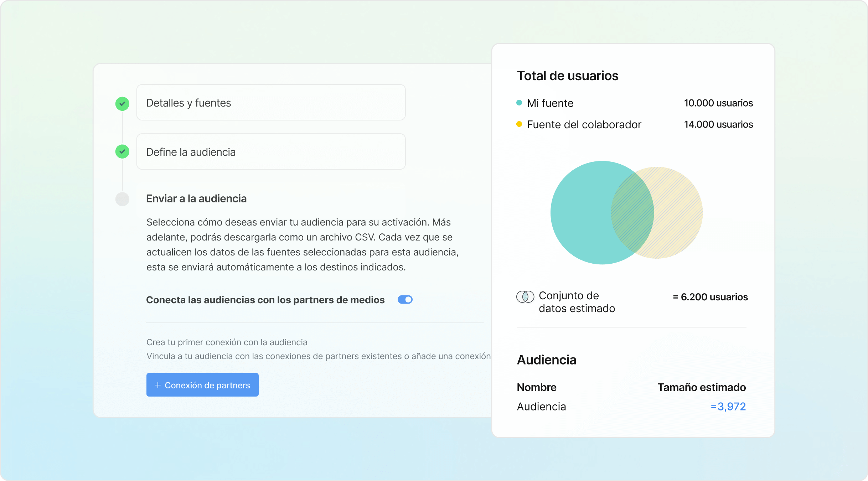Image resolution: width=868 pixels, height=481 pixels.
Task: Collapse the Define la audiencia step
Action: tap(271, 151)
